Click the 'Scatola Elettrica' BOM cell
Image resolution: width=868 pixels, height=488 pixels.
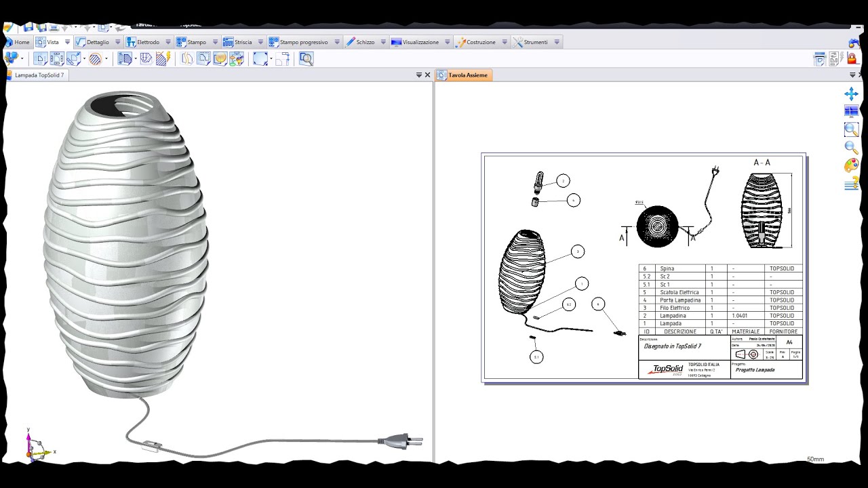679,292
